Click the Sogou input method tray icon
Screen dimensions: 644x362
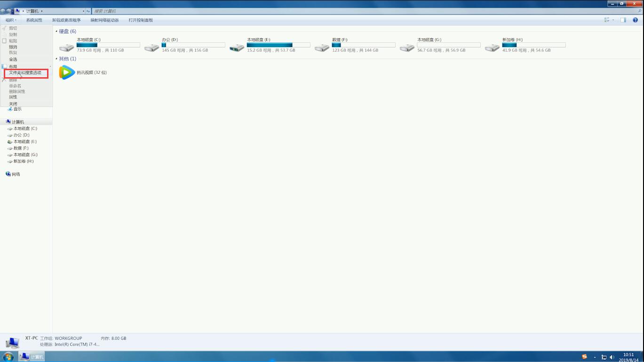[x=584, y=357]
